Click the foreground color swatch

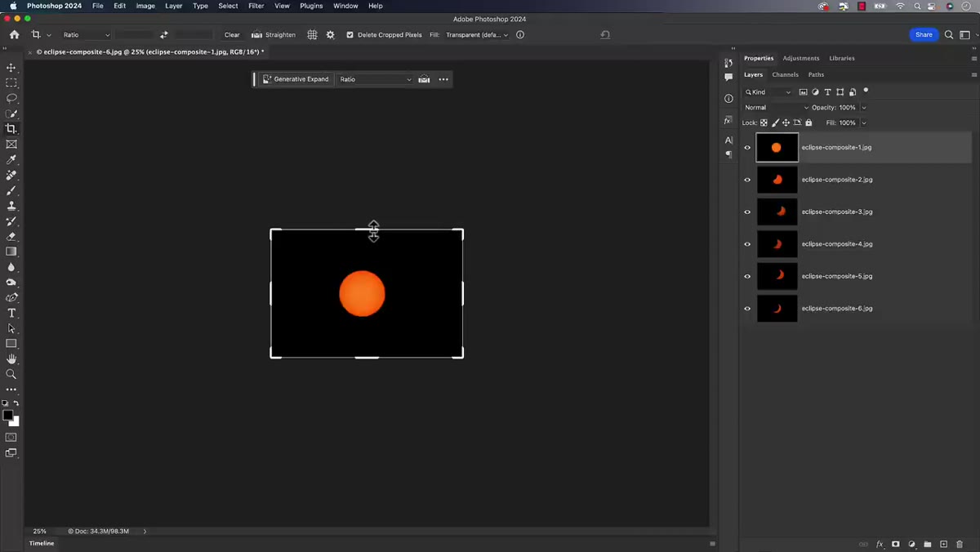coord(8,416)
